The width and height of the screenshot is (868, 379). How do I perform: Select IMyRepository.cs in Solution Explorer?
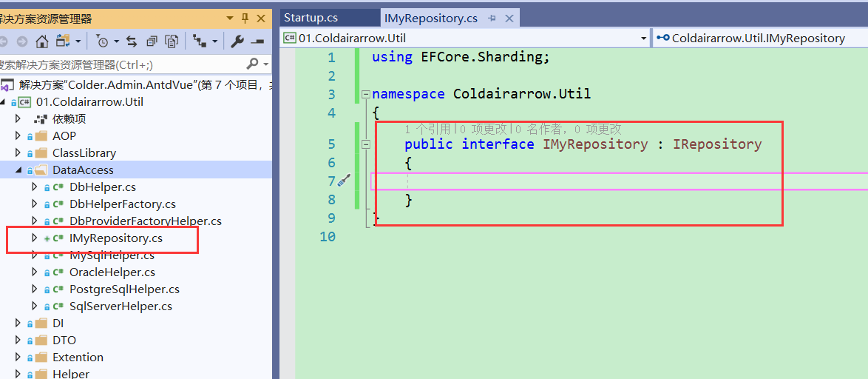(x=115, y=238)
